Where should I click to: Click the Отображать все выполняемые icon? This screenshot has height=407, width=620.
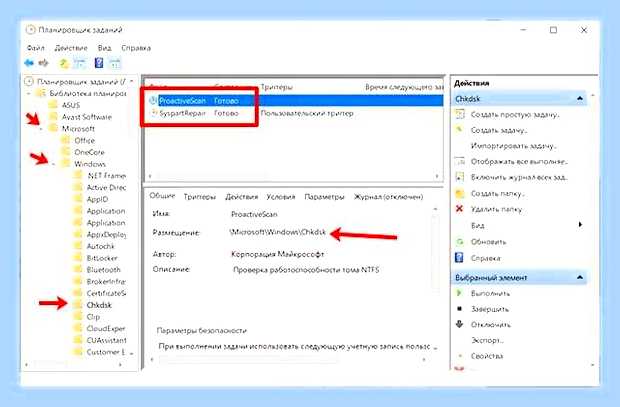coord(459,161)
